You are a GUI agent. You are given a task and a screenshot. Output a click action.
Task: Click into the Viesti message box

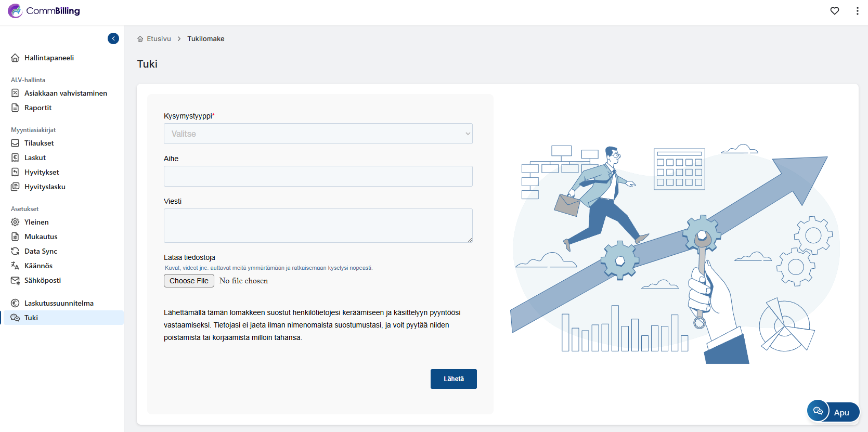pos(318,226)
